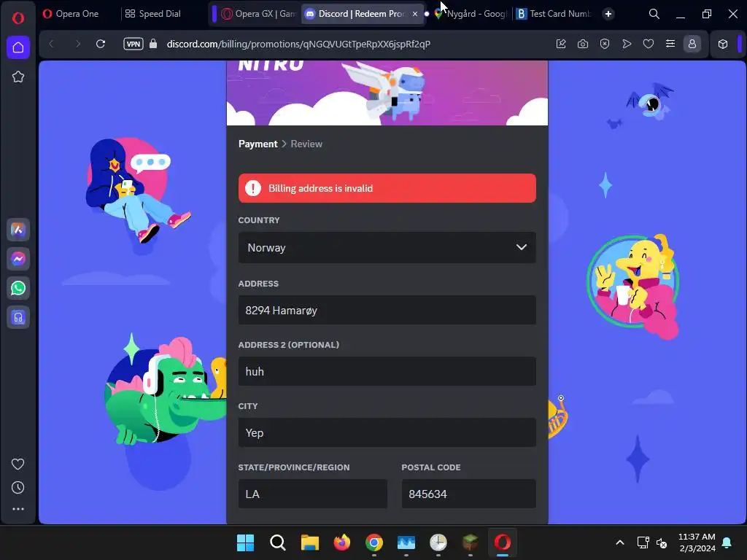Click the Review breadcrumb step
This screenshot has width=747, height=560.
pyautogui.click(x=306, y=144)
